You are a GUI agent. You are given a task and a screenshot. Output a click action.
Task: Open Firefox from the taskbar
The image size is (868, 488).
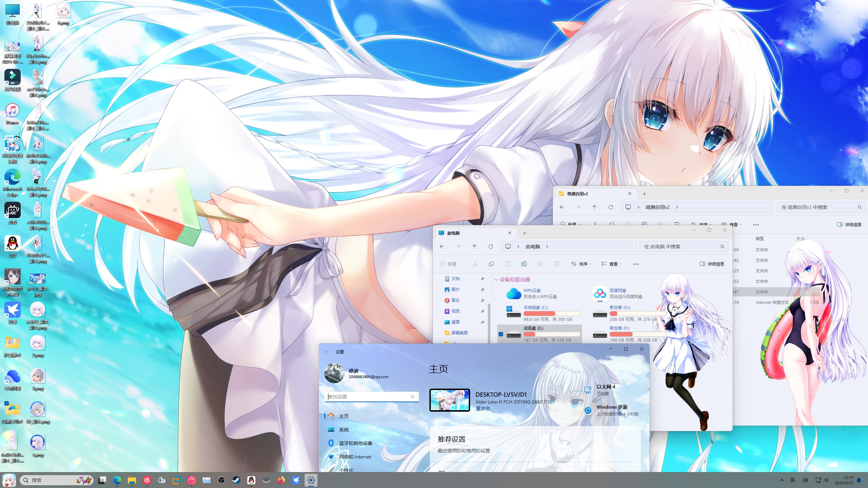pyautogui.click(x=281, y=480)
